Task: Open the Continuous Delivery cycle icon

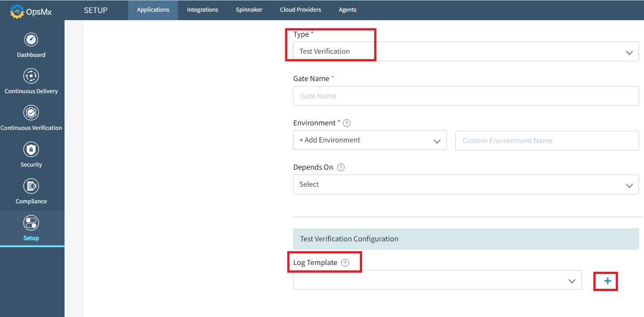Action: pyautogui.click(x=31, y=76)
